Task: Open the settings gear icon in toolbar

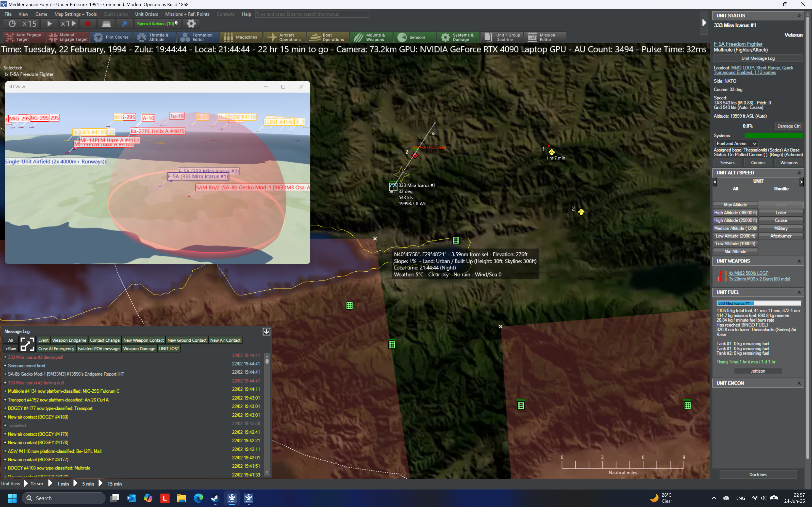Action: [191, 24]
